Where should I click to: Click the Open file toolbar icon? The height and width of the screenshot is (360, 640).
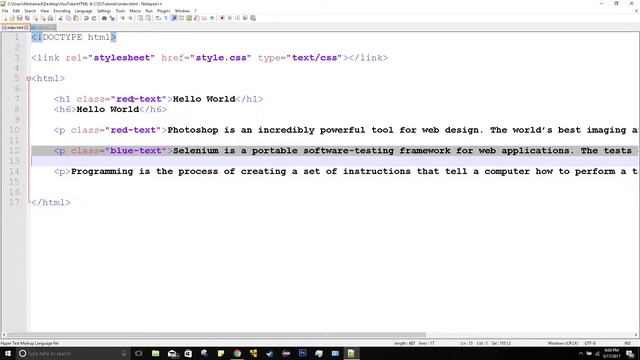point(12,18)
